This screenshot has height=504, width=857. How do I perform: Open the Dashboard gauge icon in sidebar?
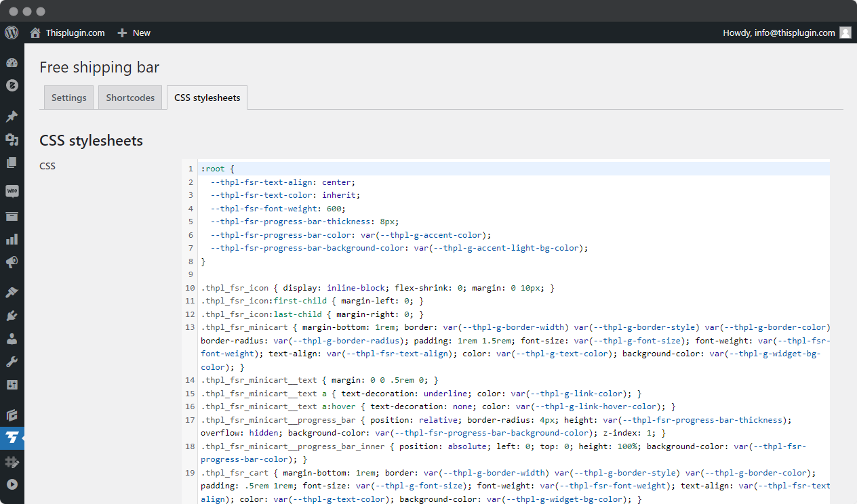(12, 63)
